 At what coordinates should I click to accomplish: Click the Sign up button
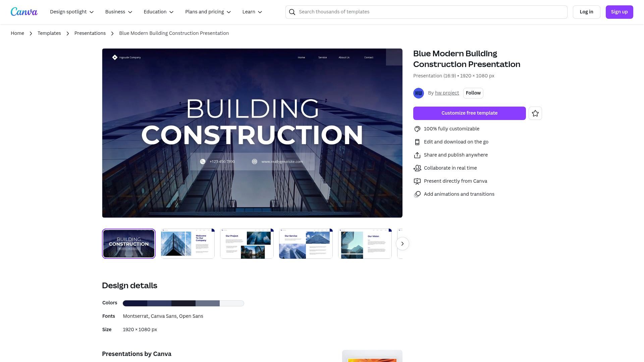click(x=619, y=12)
